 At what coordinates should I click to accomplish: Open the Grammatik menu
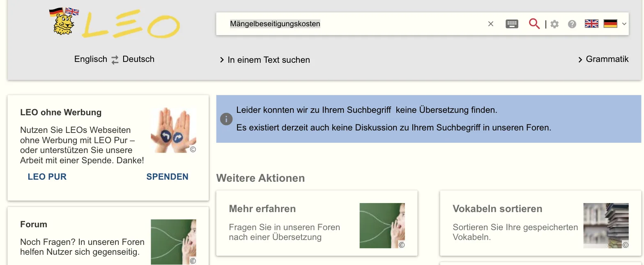603,59
